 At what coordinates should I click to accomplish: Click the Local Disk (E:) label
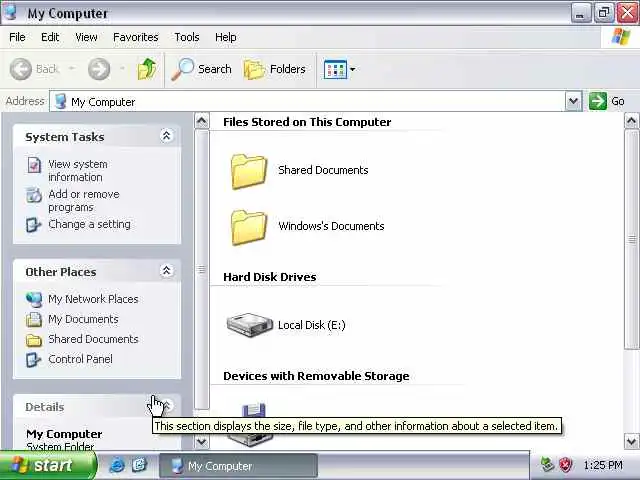tap(311, 325)
